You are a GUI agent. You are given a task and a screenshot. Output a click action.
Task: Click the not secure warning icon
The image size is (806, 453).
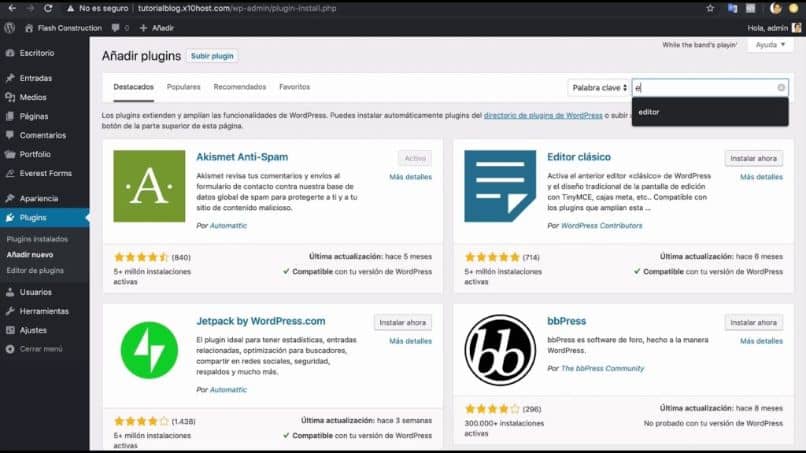click(70, 8)
